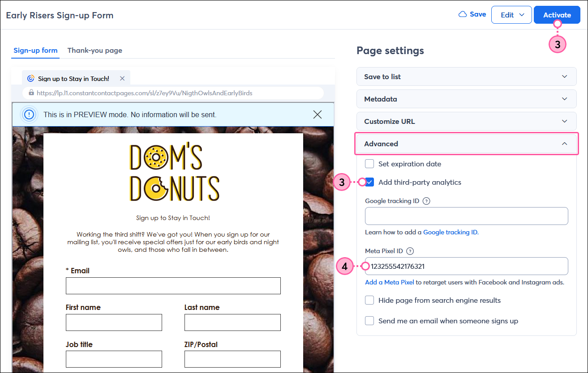Switch to the Sign-up form tab

click(35, 50)
